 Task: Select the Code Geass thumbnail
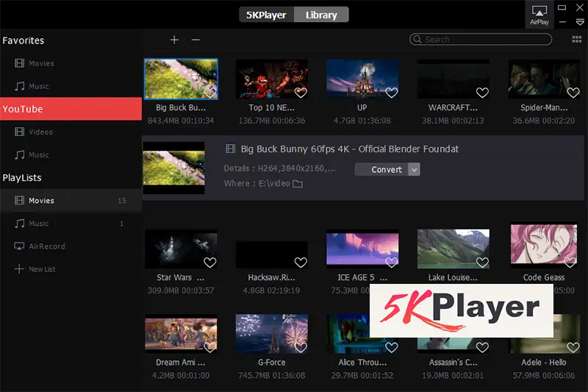click(x=544, y=246)
